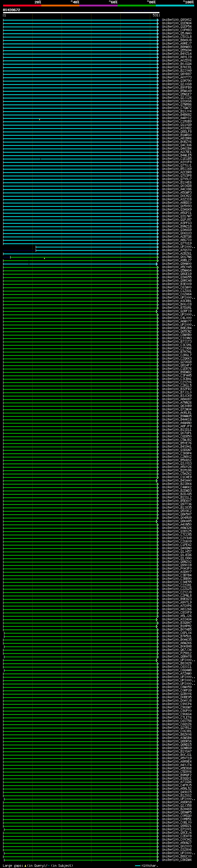Select the UniRef100_Q31KG6 label

pos(177,101)
